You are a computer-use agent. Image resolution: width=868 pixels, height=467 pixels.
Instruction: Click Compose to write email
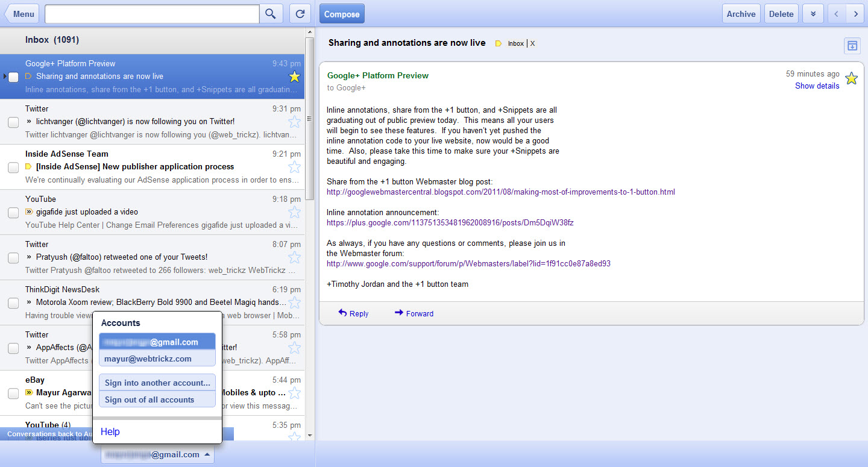341,14
